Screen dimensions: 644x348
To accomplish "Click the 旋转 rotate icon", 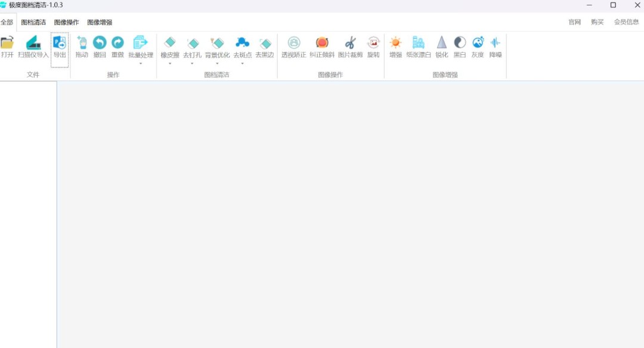I will 373,43.
